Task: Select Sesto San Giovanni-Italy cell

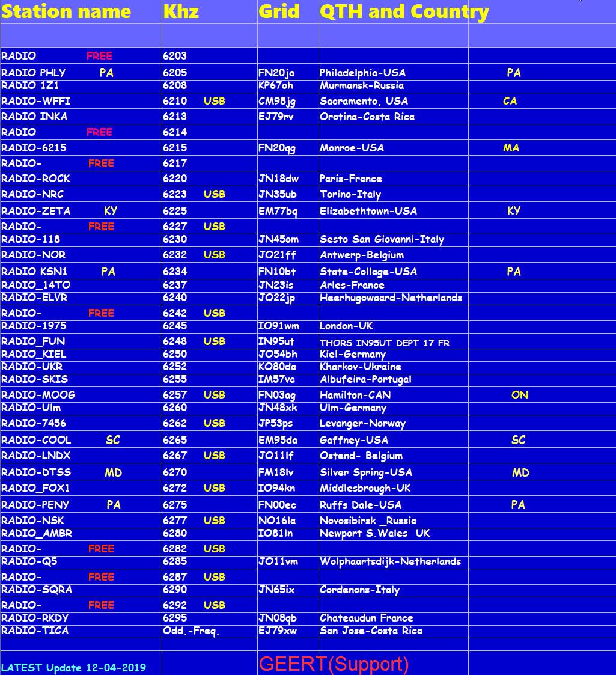Action: click(x=382, y=239)
